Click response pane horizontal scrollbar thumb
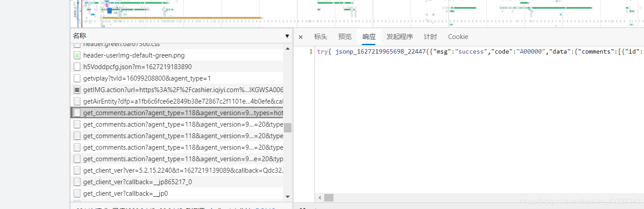 click(329, 197)
